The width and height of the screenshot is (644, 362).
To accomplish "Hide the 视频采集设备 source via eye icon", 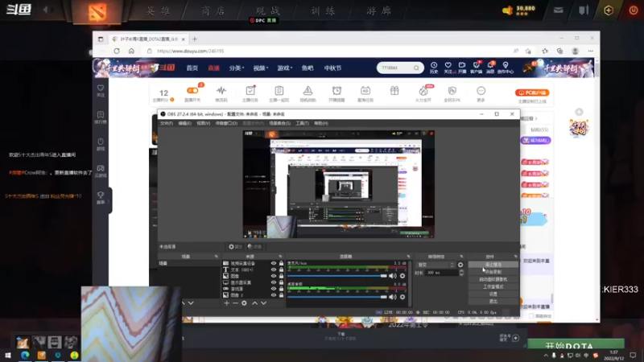I will pos(274,263).
